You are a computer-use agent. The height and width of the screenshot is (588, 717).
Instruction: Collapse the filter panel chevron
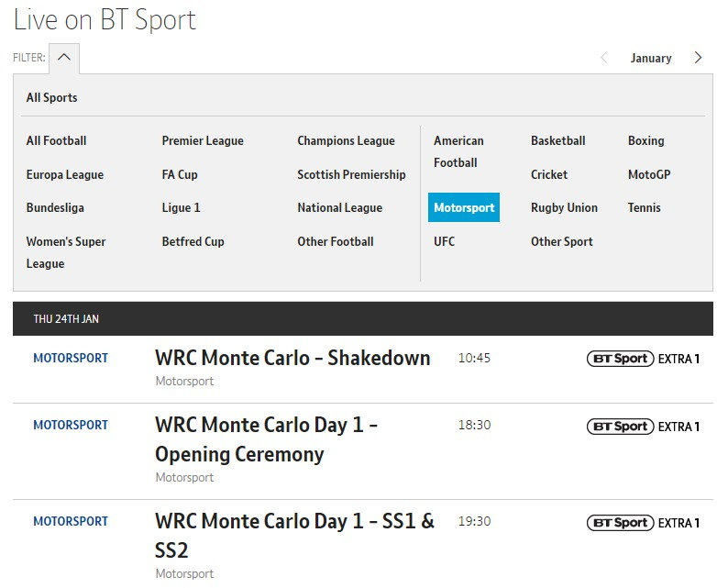pos(63,58)
